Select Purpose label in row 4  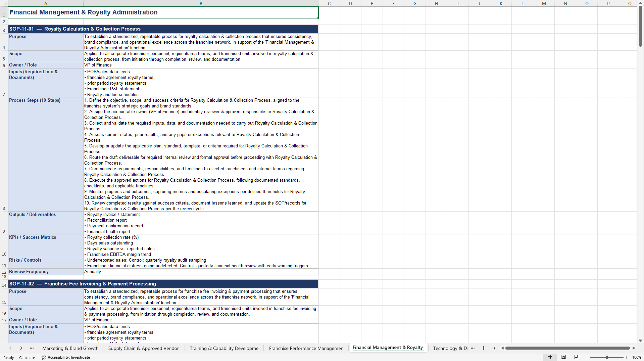[46, 42]
